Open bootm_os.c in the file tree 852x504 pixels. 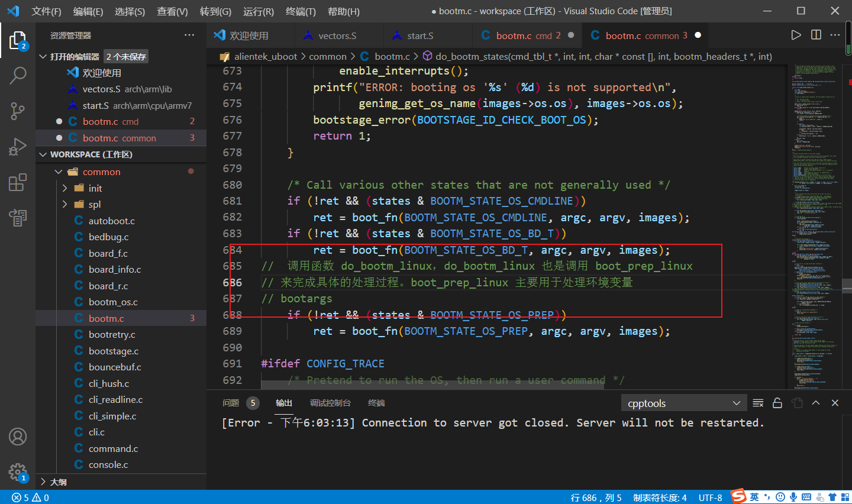(x=113, y=302)
